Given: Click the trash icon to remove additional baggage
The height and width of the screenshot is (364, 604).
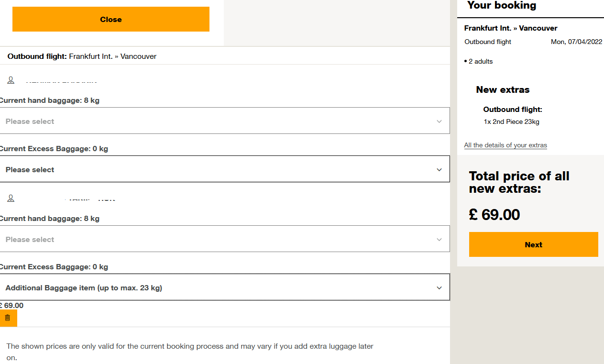Looking at the screenshot, I should (8, 318).
